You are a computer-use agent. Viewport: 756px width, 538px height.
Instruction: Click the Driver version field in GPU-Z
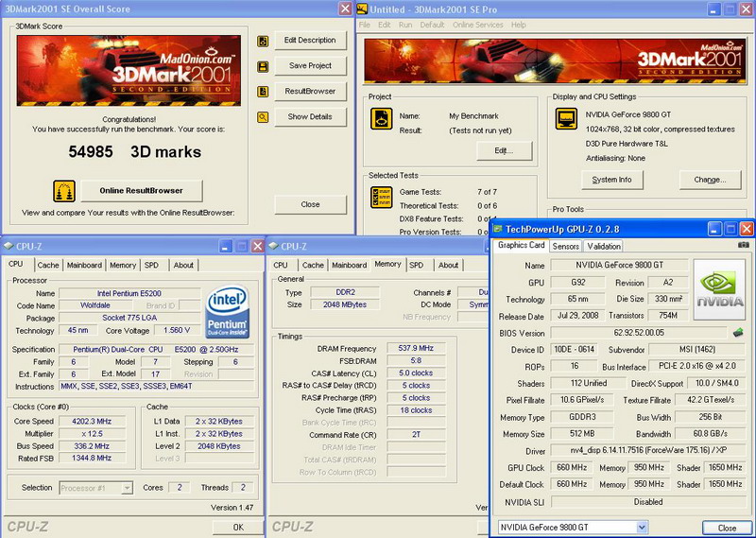(x=648, y=451)
